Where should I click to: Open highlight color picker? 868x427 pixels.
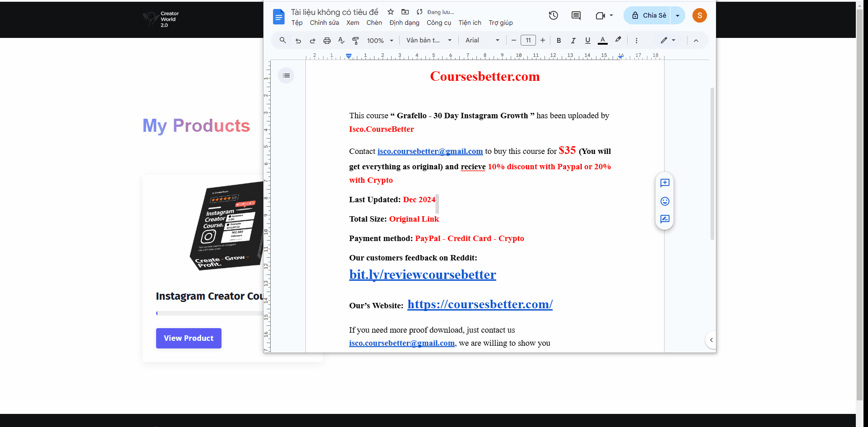(x=618, y=40)
